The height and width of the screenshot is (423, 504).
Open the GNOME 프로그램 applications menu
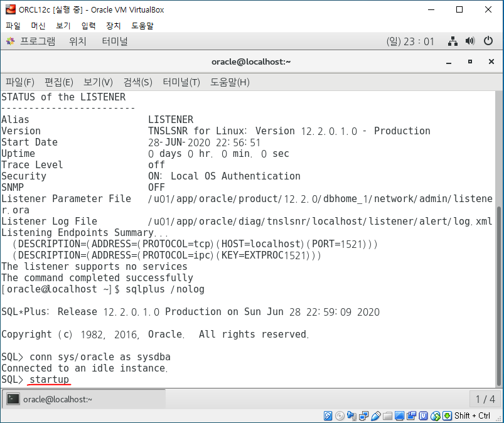(x=38, y=41)
